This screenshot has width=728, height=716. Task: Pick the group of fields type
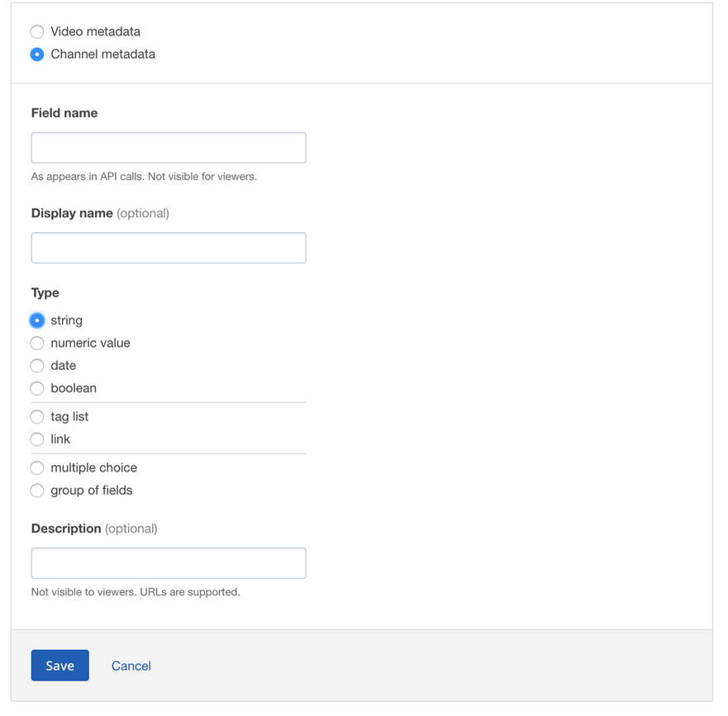coord(37,491)
